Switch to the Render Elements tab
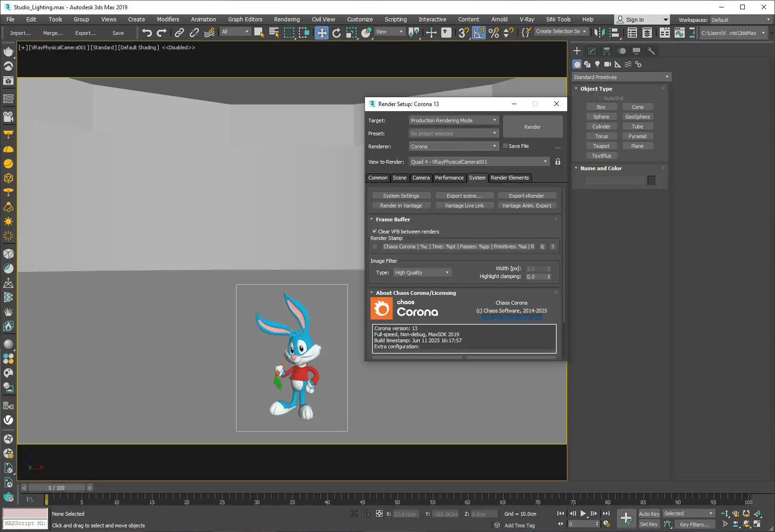This screenshot has height=532, width=775. pos(510,178)
